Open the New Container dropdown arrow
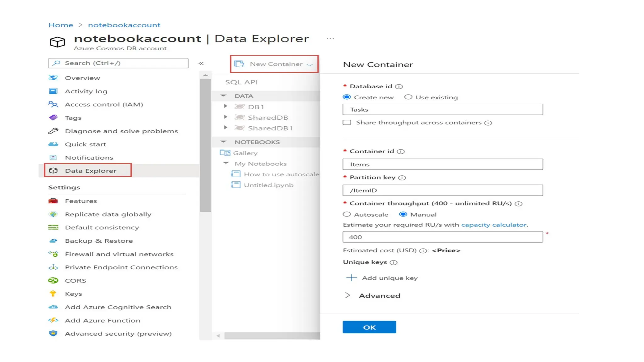This screenshot has height=362, width=644. (x=310, y=64)
